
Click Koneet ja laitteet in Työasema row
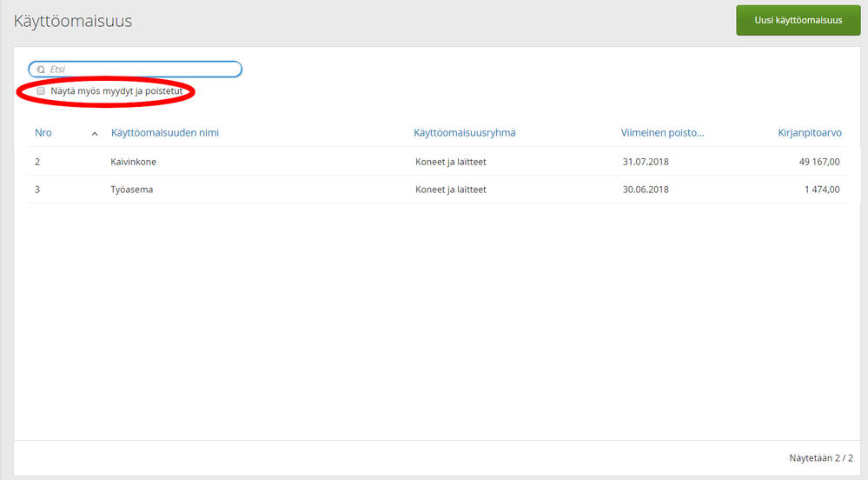point(451,190)
